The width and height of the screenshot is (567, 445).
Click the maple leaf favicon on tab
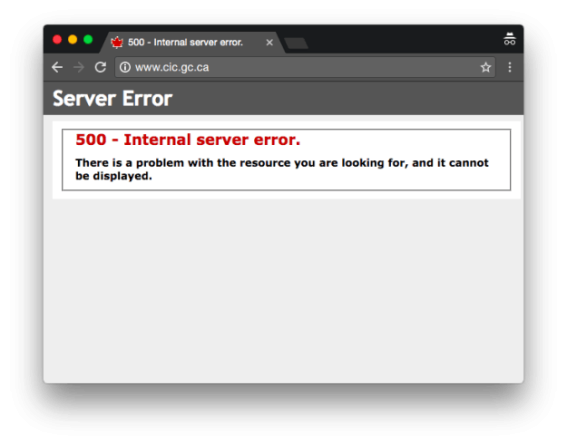pyautogui.click(x=117, y=42)
